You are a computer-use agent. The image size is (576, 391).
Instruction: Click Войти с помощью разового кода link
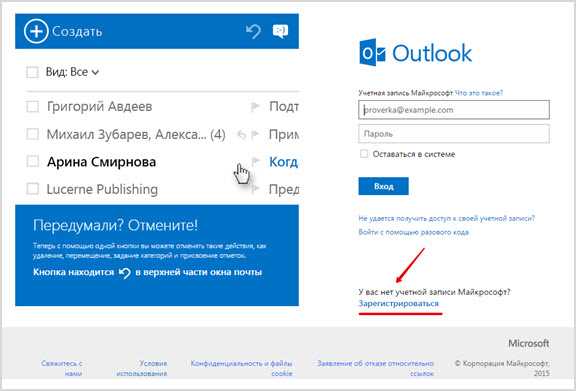(414, 232)
